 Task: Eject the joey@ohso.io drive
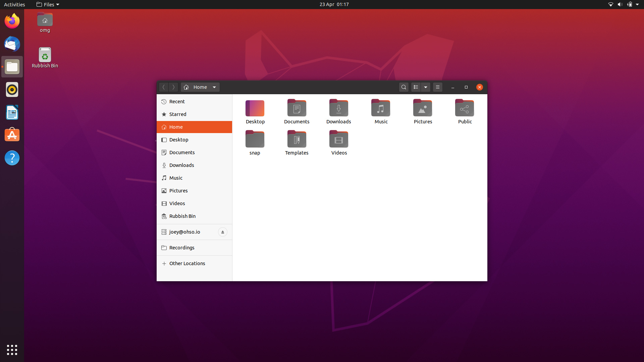coord(222,232)
